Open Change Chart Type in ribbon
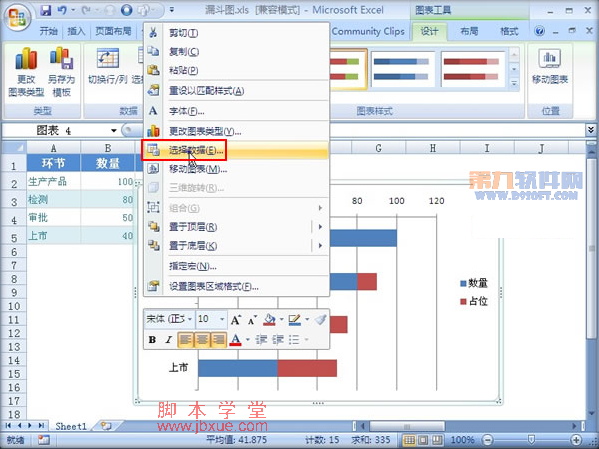This screenshot has width=599, height=449. (x=26, y=73)
